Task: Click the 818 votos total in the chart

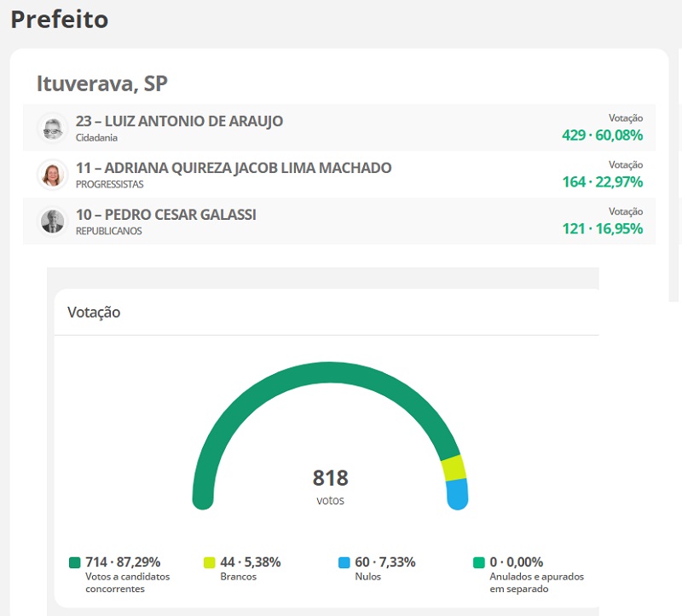Action: point(331,486)
